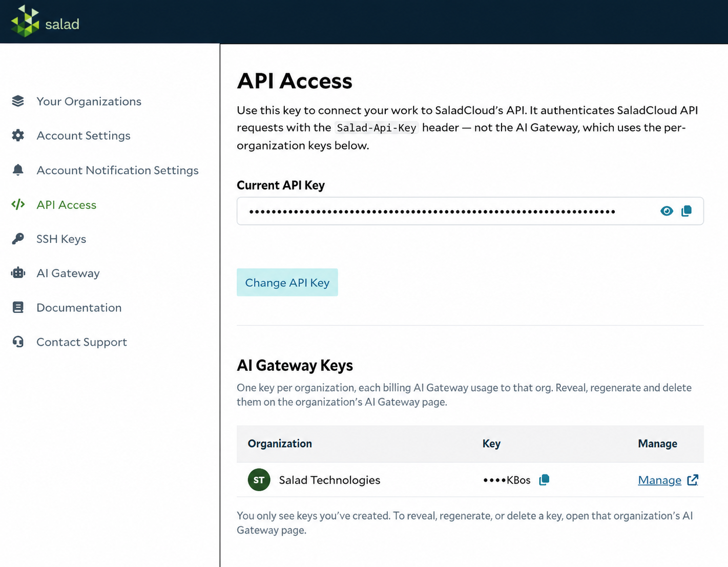Screen dimensions: 728x567
Task: Click the masked key ending KBos
Action: 507,480
